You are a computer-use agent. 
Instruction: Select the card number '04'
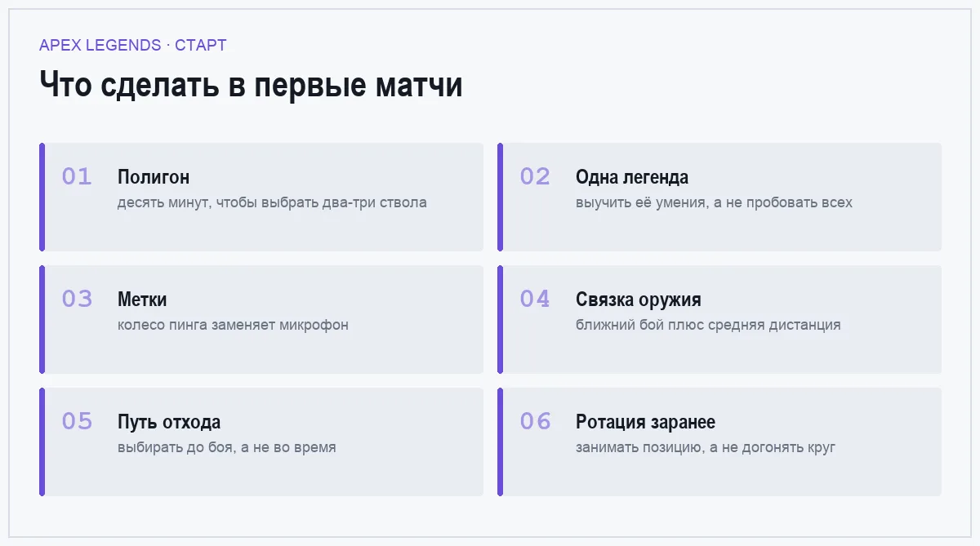click(x=535, y=299)
